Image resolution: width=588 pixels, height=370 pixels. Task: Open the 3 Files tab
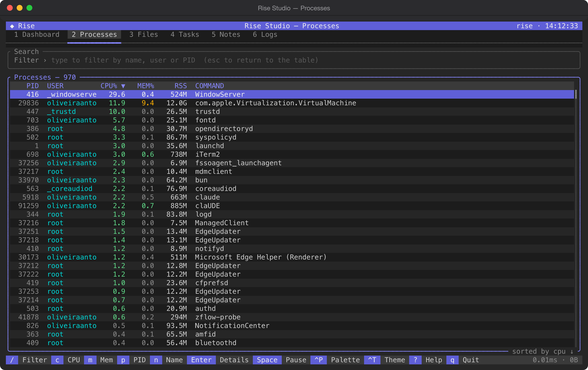coord(144,35)
